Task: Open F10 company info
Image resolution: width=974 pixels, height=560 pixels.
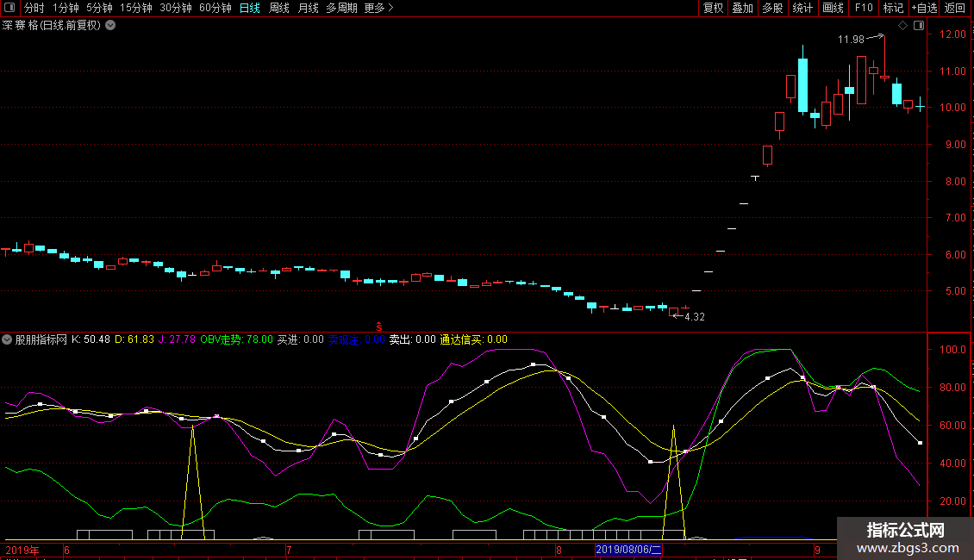Action: pyautogui.click(x=864, y=8)
